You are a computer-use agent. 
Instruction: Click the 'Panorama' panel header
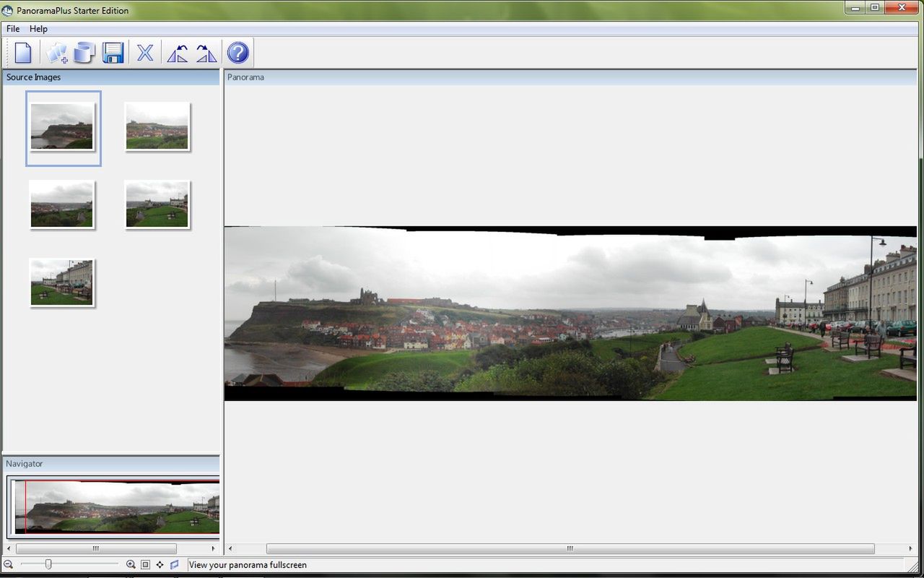coord(570,77)
